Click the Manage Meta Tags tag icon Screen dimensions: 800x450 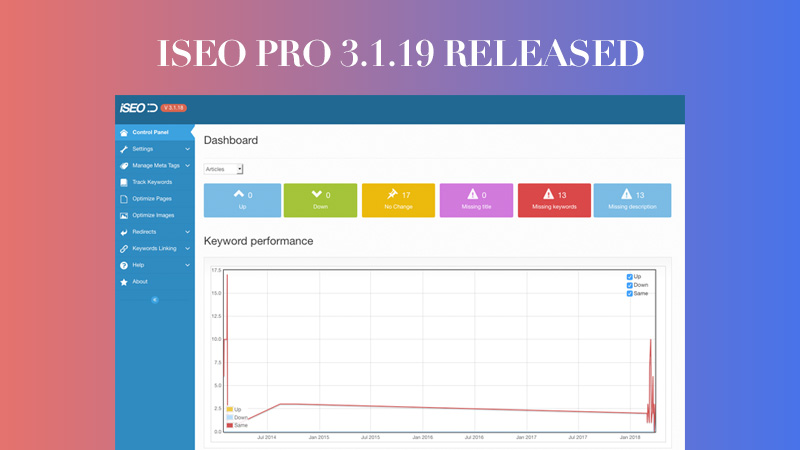pyautogui.click(x=124, y=166)
